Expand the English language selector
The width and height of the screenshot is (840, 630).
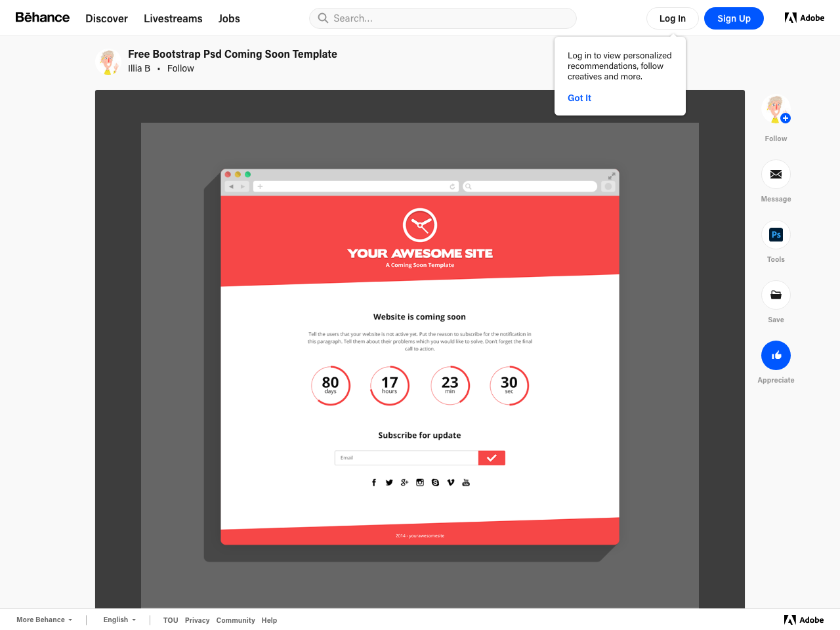click(x=119, y=619)
